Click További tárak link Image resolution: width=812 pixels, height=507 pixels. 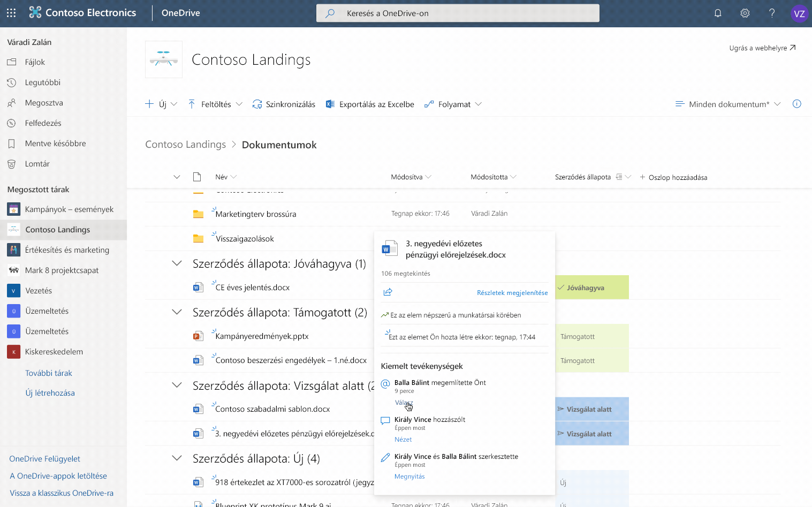[x=49, y=373]
